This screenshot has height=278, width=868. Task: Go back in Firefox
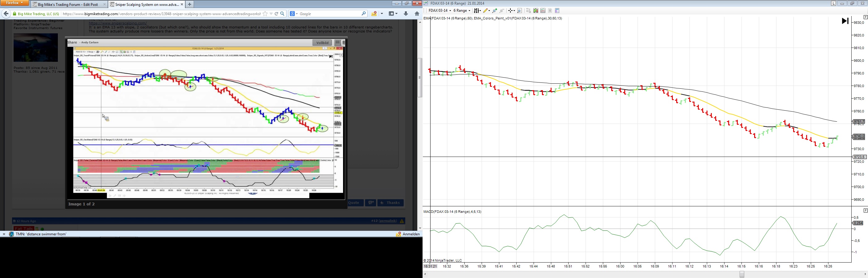[6, 14]
